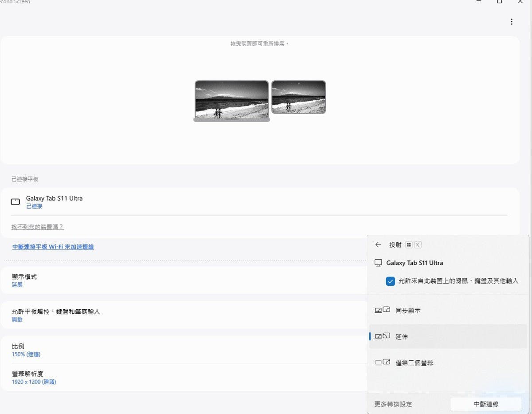Viewport: 532px width, 414px height.
Task: Select the laptop display thumbnail
Action: click(x=231, y=101)
